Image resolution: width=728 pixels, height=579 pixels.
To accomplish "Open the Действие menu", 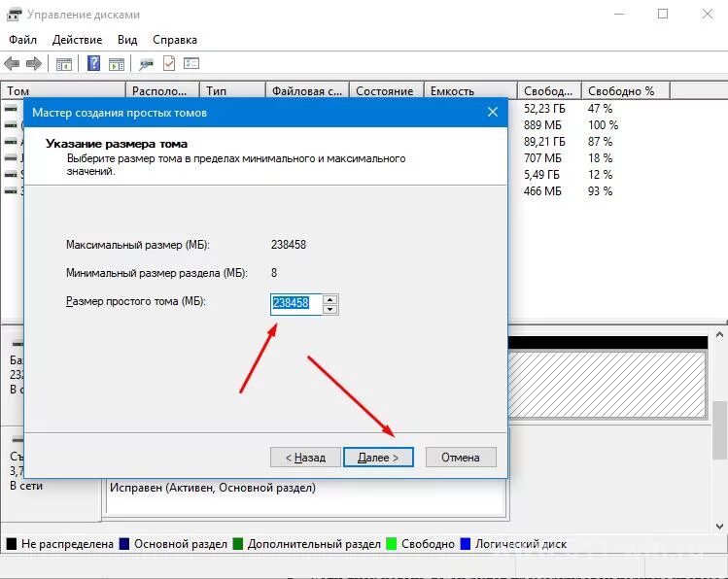I will tap(77, 40).
